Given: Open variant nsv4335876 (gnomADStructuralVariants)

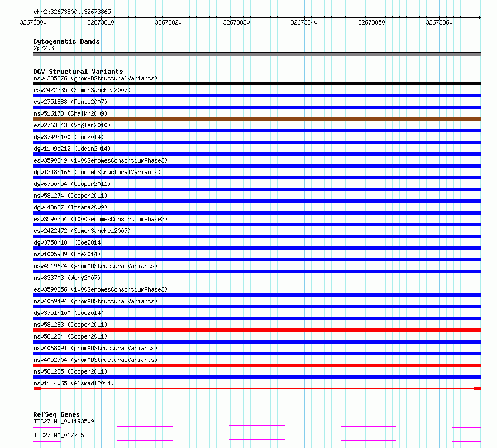Looking at the screenshot, I should [x=95, y=78].
